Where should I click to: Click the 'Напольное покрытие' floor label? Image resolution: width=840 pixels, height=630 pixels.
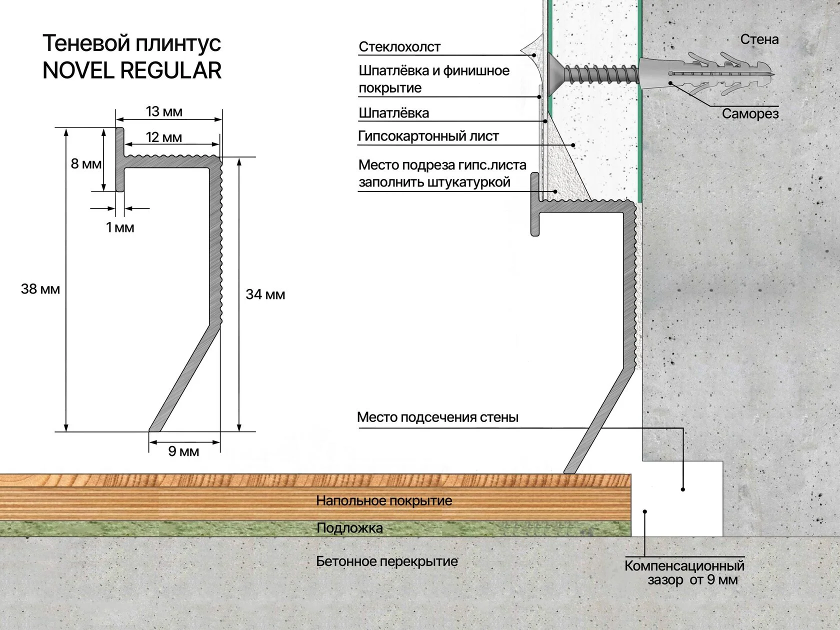tap(384, 500)
